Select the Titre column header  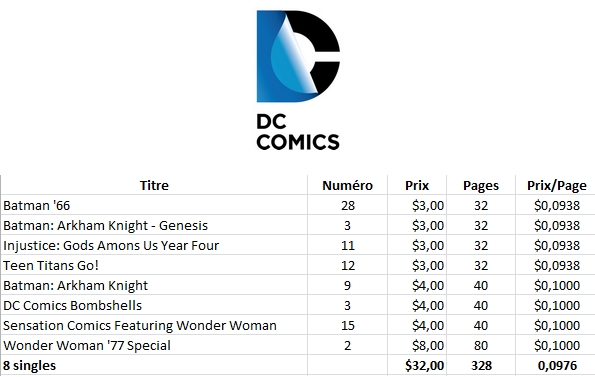154,185
